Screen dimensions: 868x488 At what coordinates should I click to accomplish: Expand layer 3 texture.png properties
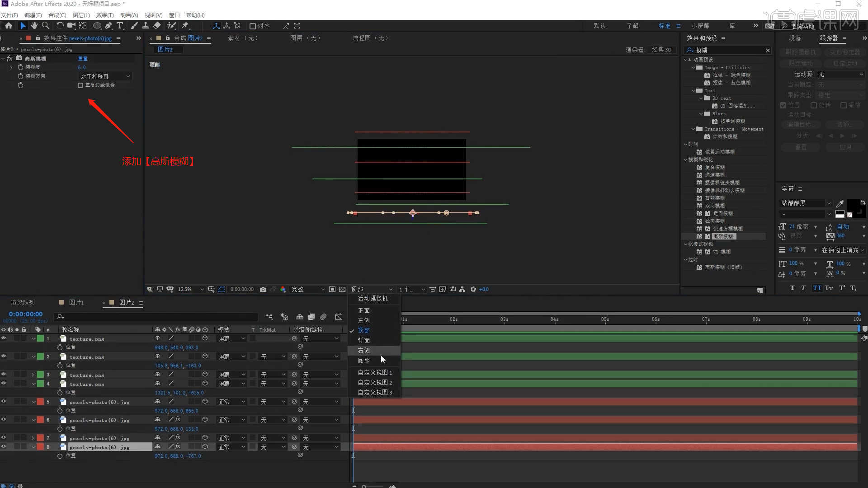(33, 375)
